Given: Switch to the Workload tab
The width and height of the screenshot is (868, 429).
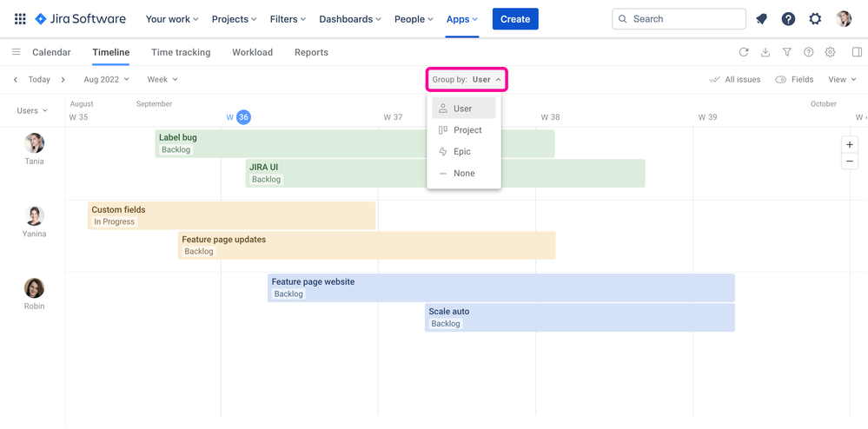Looking at the screenshot, I should (253, 52).
